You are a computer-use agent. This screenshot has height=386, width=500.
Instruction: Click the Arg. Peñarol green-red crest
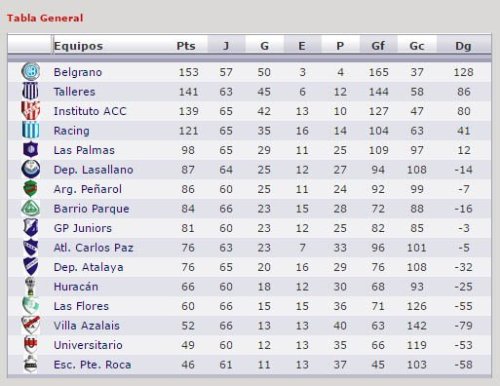[x=30, y=189]
